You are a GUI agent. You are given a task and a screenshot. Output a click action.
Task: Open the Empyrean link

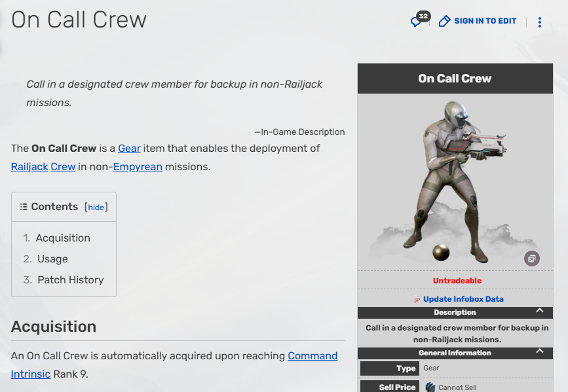point(138,166)
